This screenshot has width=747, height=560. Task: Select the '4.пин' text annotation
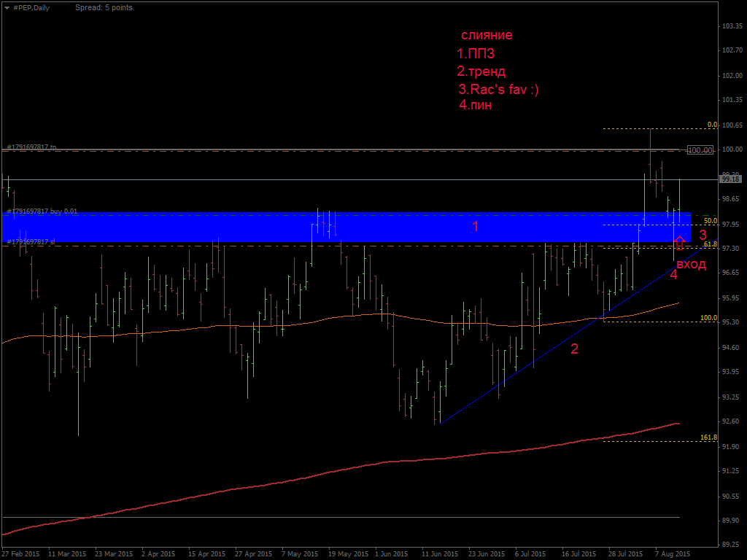(x=476, y=105)
